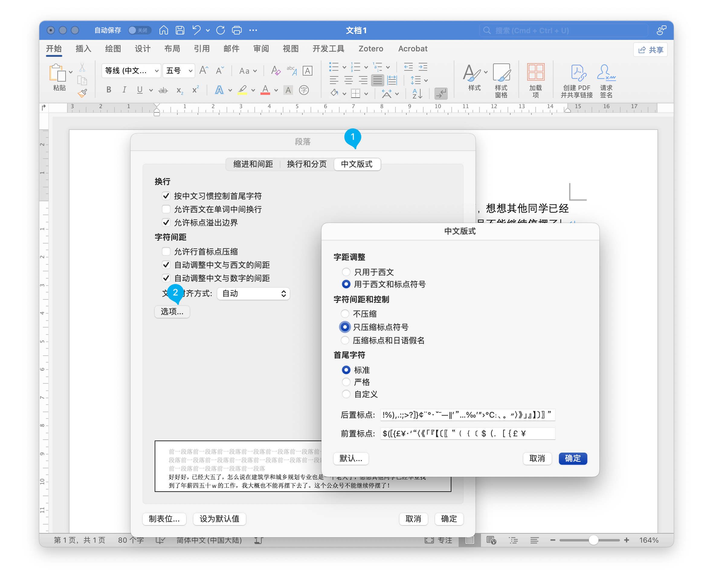The height and width of the screenshot is (588, 713).
Task: Apply Superscript formatting
Action: click(195, 90)
